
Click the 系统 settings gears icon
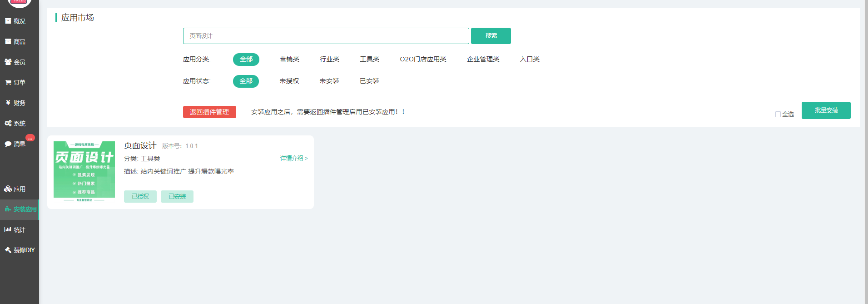click(8, 124)
